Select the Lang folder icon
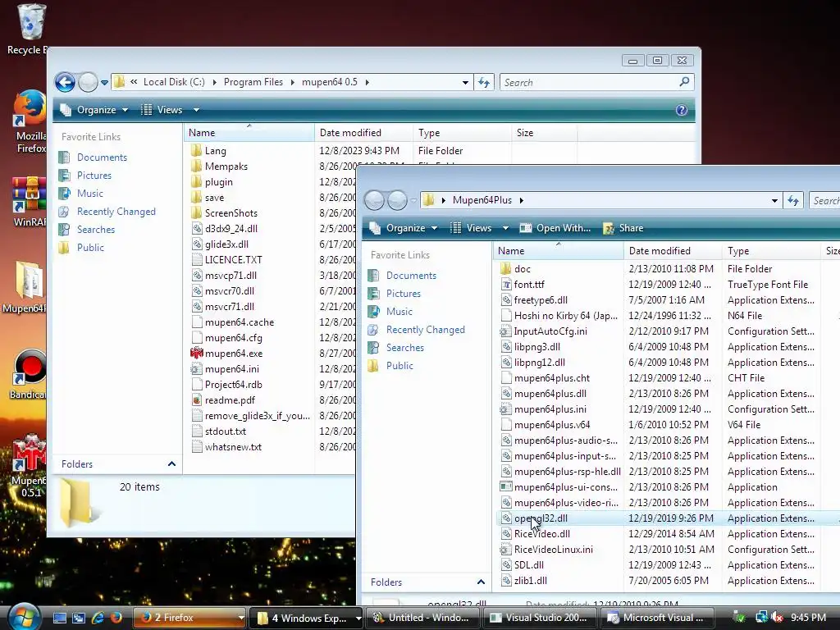Screen dimensions: 840x630 (197, 151)
